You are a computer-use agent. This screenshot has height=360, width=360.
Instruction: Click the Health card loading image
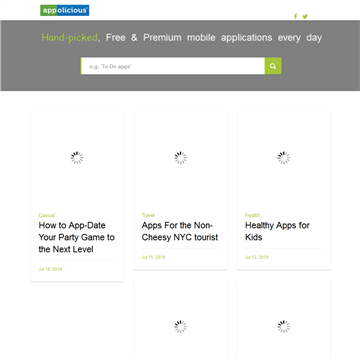click(x=284, y=158)
